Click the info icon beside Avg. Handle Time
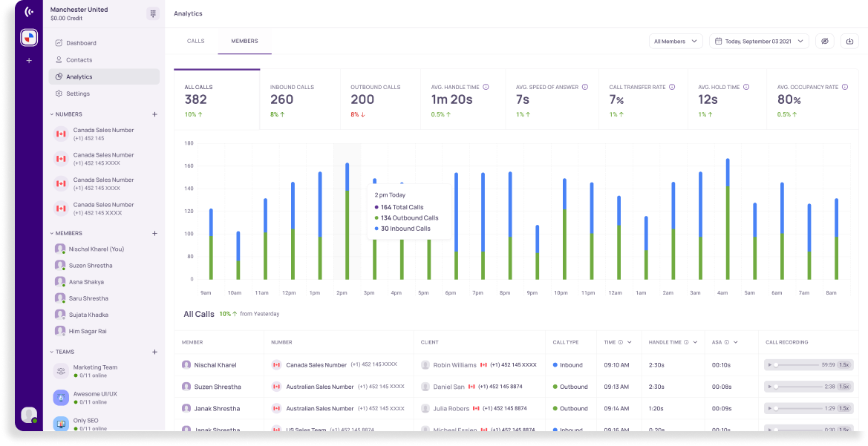 coord(486,87)
